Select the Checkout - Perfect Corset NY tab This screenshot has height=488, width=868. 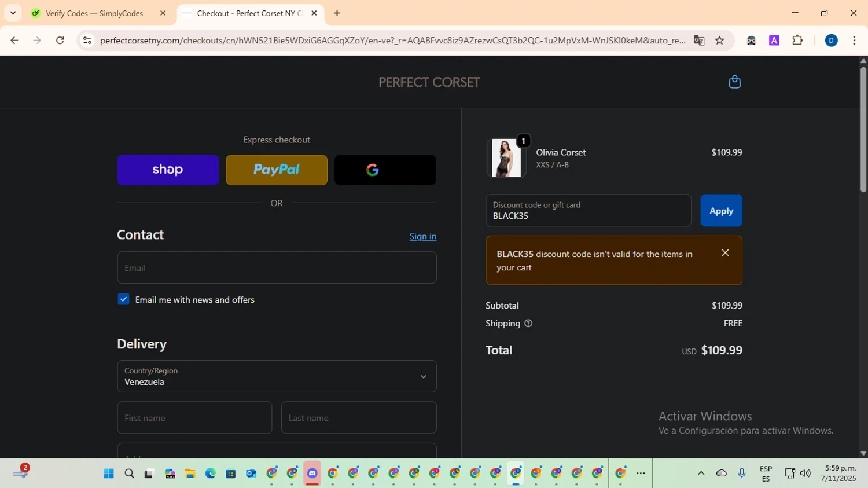[249, 13]
